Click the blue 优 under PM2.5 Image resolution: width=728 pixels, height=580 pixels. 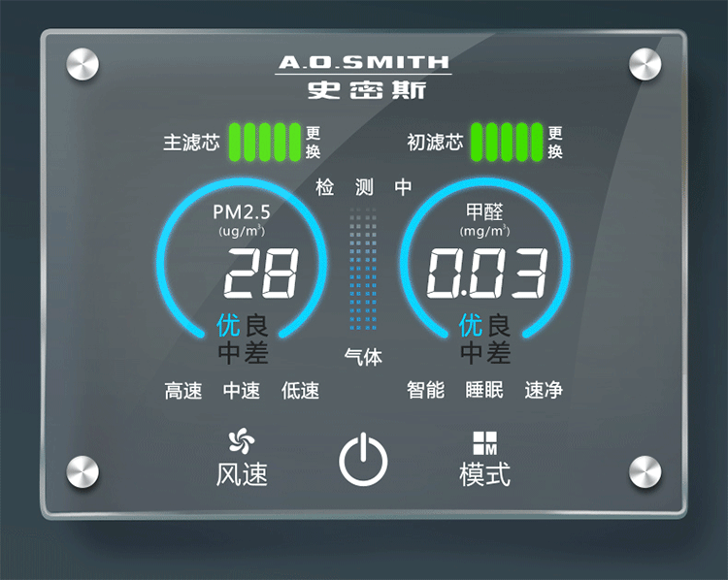[228, 325]
